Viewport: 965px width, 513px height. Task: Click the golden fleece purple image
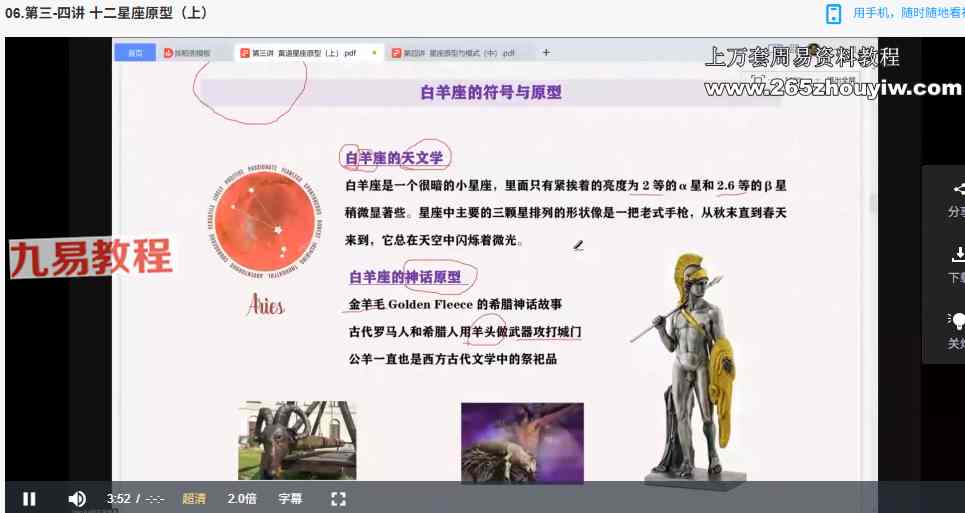(522, 441)
